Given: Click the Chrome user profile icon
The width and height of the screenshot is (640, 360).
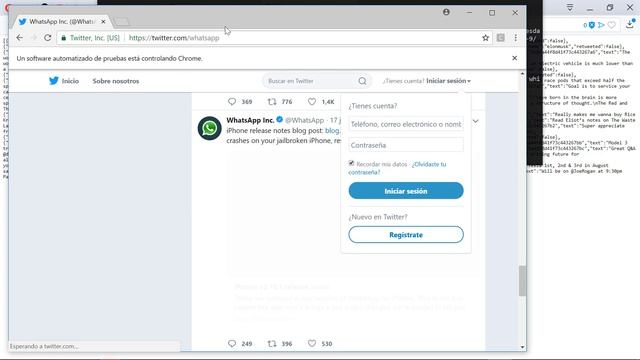Looking at the screenshot, I should pyautogui.click(x=446, y=12).
